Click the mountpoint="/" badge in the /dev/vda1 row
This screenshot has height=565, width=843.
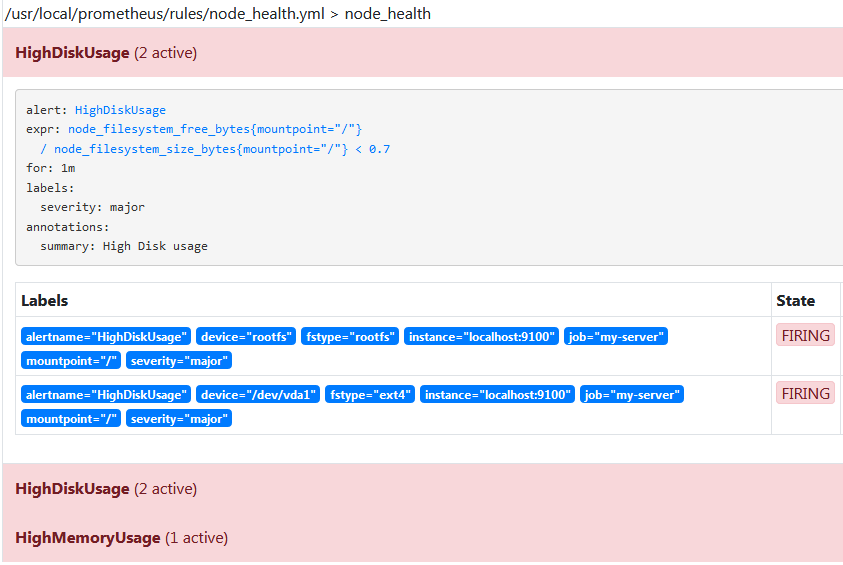[71, 419]
